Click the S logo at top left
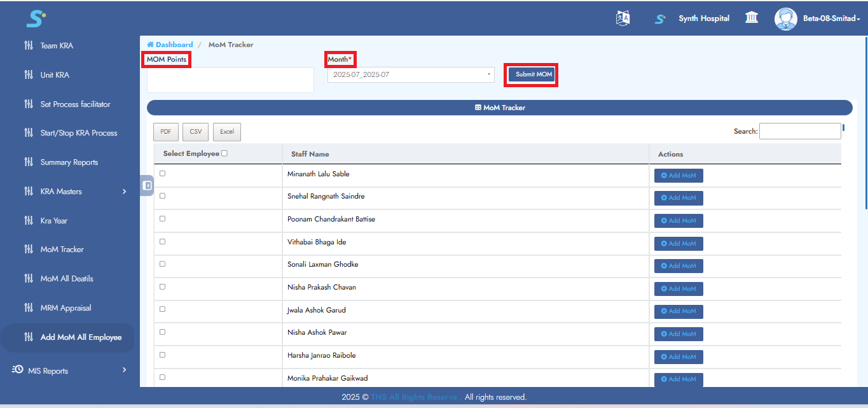 tap(36, 18)
